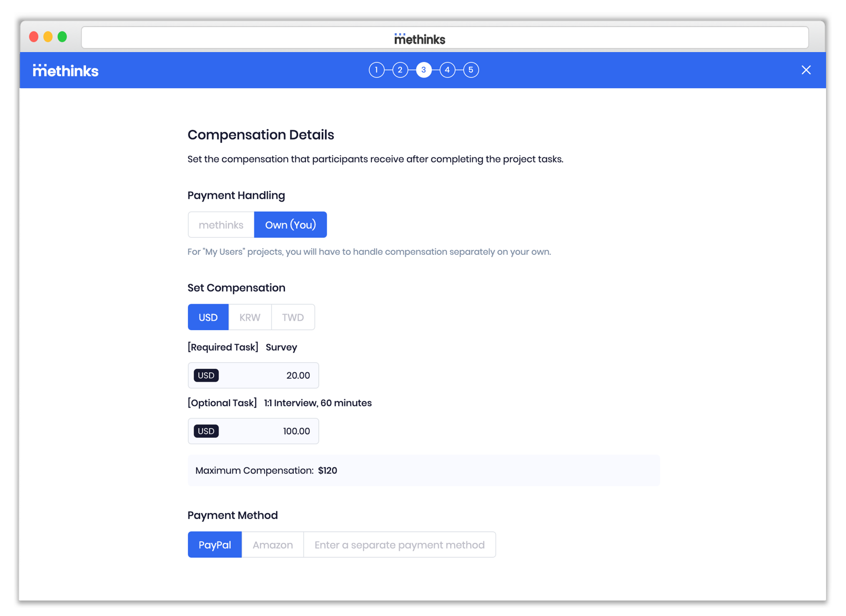Switch compensation currency to USD
Image resolution: width=846 pixels, height=616 pixels.
(x=208, y=317)
